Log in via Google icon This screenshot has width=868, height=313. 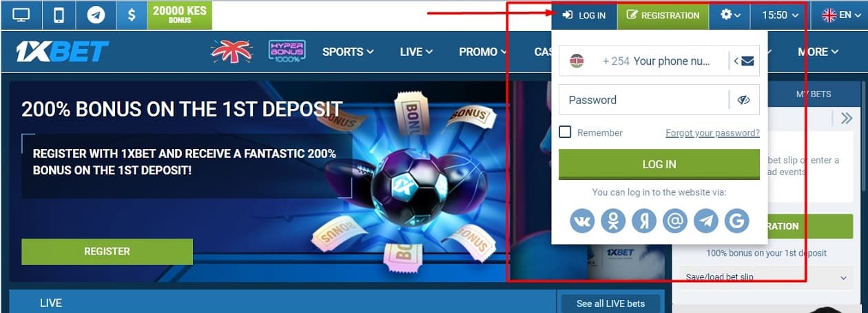pos(736,221)
